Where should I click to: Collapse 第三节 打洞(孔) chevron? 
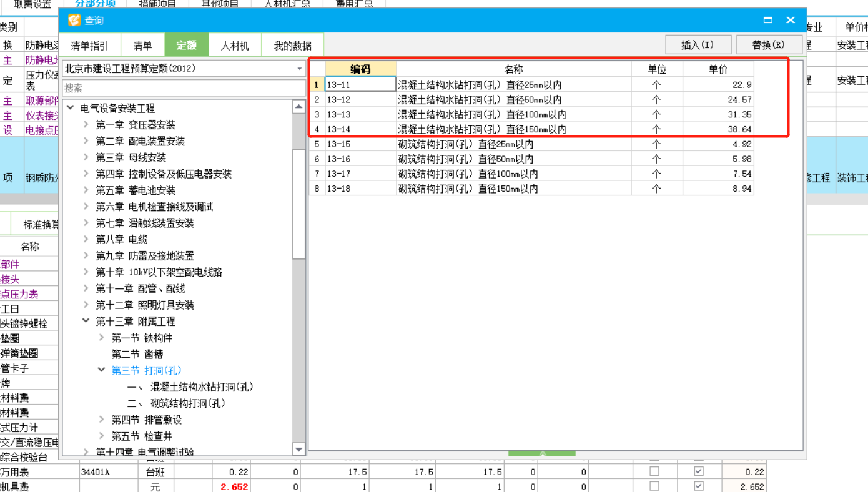[102, 370]
